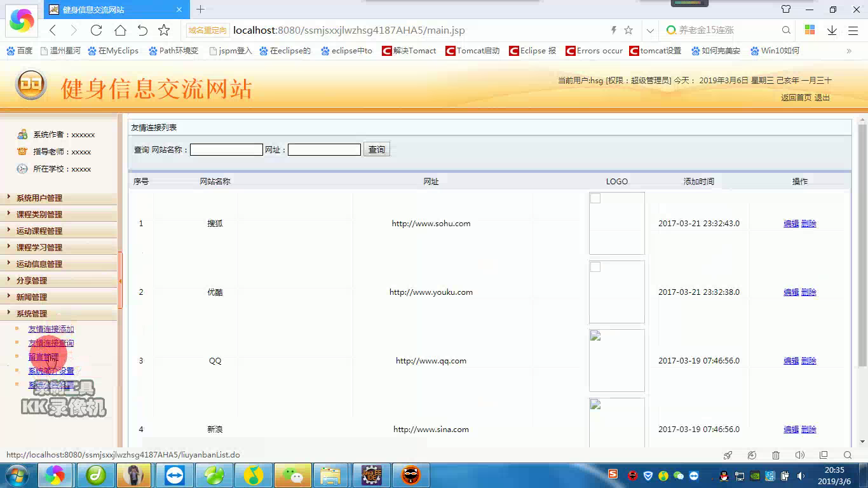Click 返回首页 link in header
This screenshot has width=868, height=488.
(796, 97)
